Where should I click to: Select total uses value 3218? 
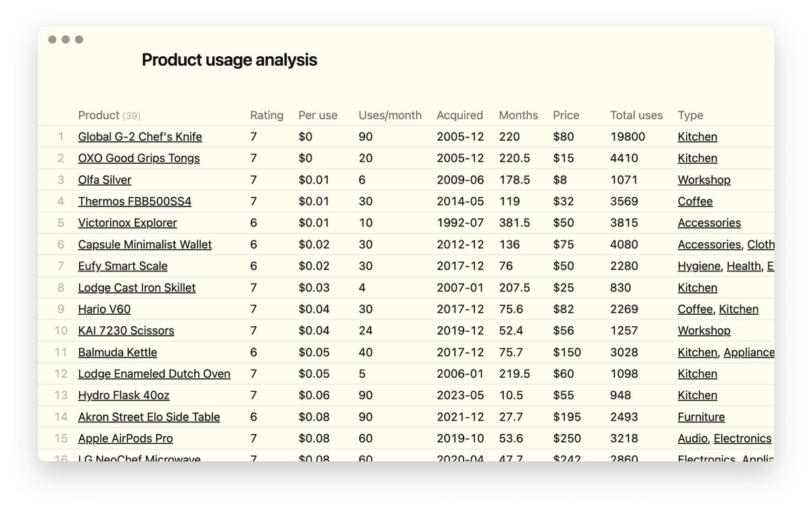pos(624,439)
